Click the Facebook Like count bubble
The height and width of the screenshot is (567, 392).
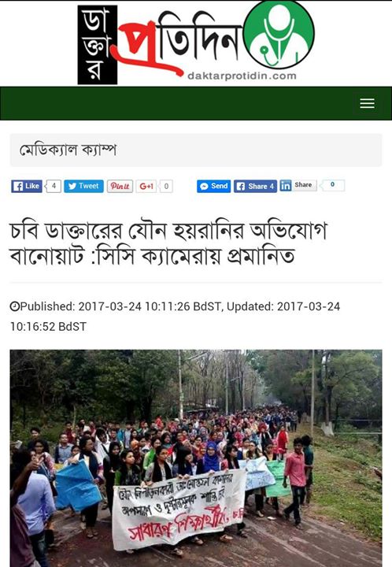(53, 186)
